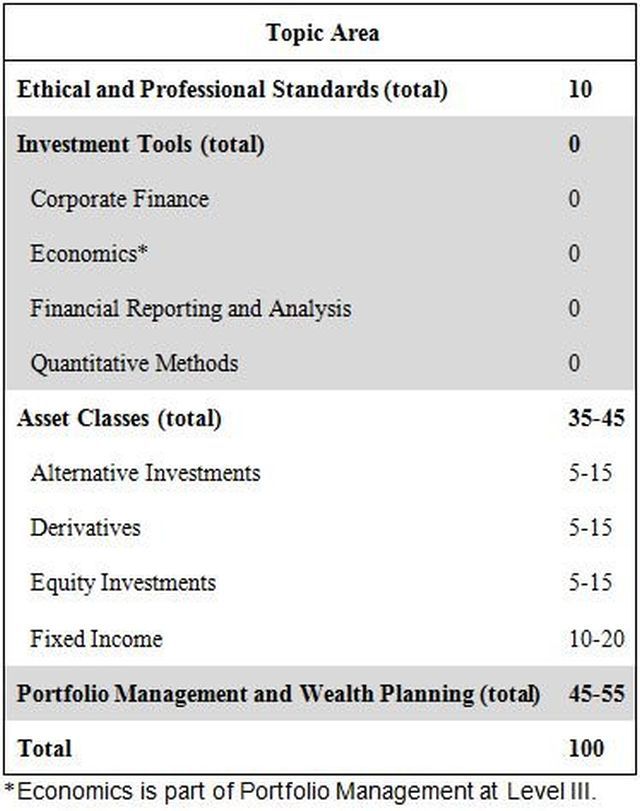The width and height of the screenshot is (640, 811).
Task: Click the value 10 beside Ethical Standards
Action: coord(580,89)
